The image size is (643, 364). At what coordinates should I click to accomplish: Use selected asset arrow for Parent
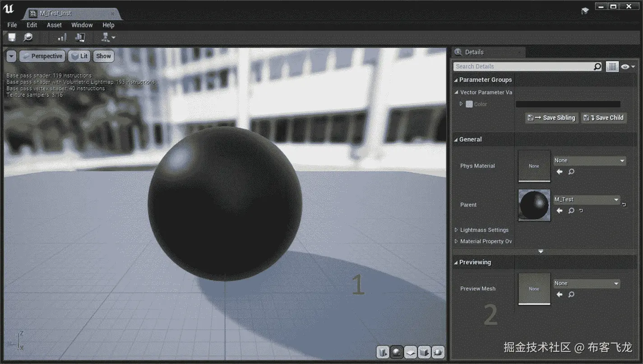(x=560, y=211)
